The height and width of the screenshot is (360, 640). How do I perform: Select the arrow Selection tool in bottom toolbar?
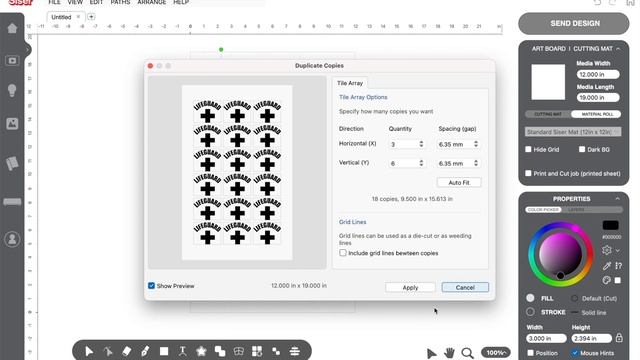(89, 351)
